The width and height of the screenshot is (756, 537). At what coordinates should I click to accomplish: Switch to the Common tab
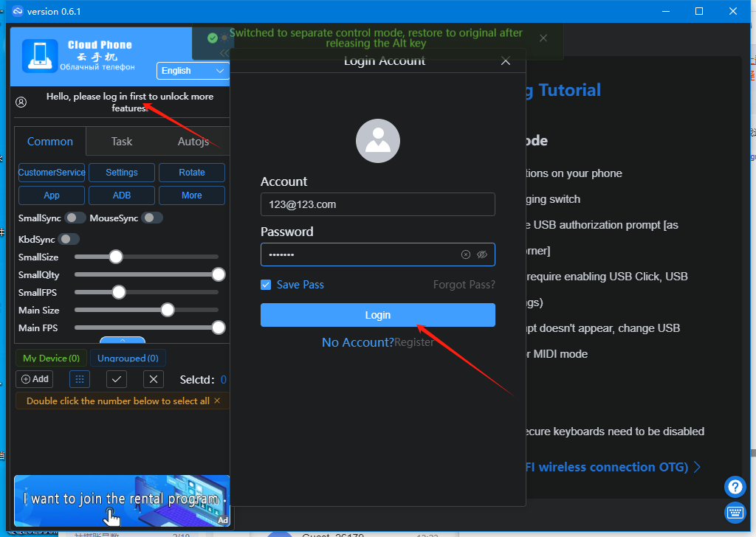[50, 142]
